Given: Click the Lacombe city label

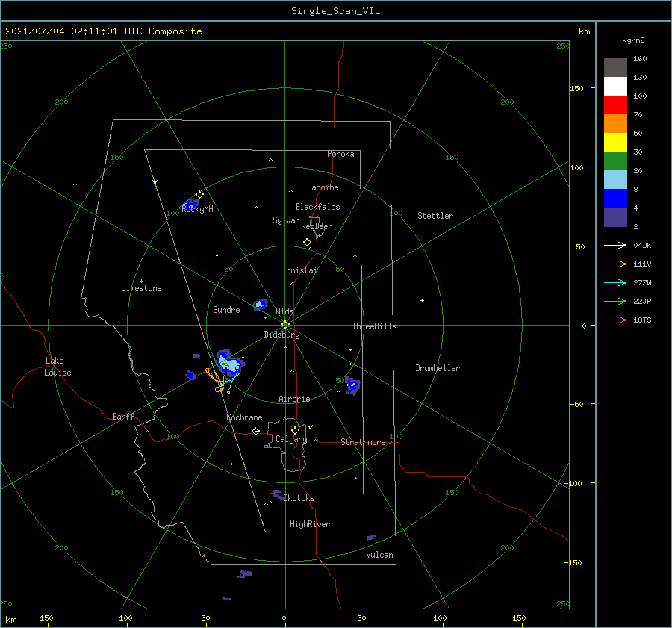Looking at the screenshot, I should tap(323, 187).
